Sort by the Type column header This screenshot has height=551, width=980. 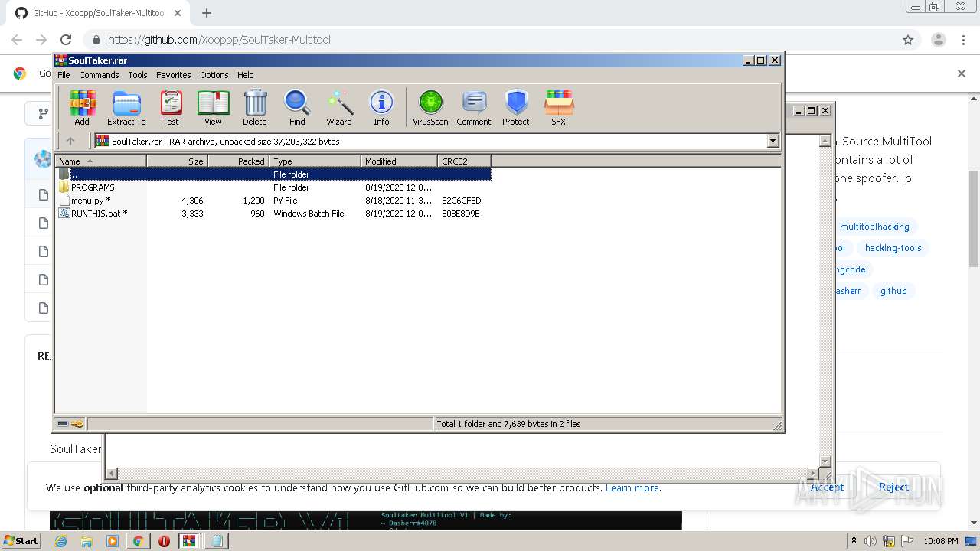point(315,161)
